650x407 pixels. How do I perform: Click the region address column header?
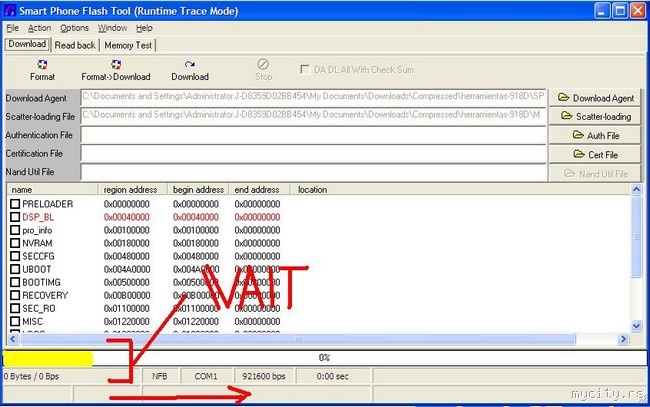133,189
